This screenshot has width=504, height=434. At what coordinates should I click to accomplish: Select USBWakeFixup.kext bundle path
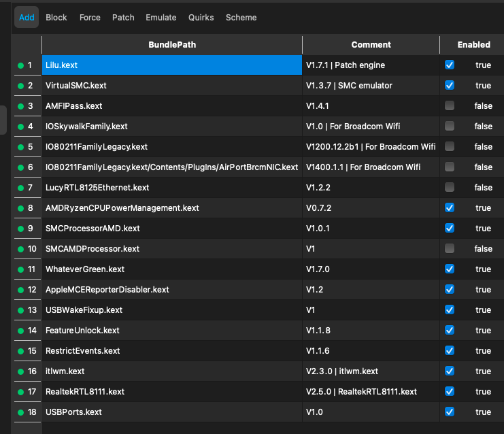(x=172, y=310)
